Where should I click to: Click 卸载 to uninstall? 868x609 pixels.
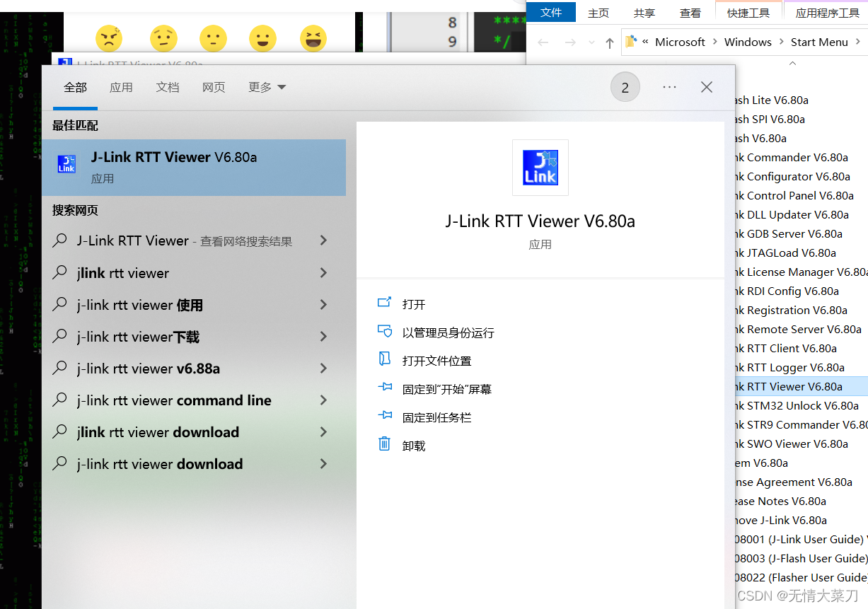click(414, 446)
